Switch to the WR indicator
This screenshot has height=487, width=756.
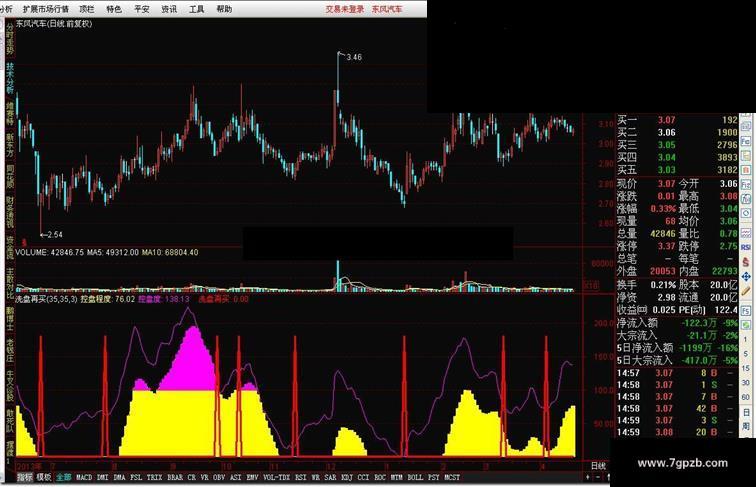click(315, 477)
